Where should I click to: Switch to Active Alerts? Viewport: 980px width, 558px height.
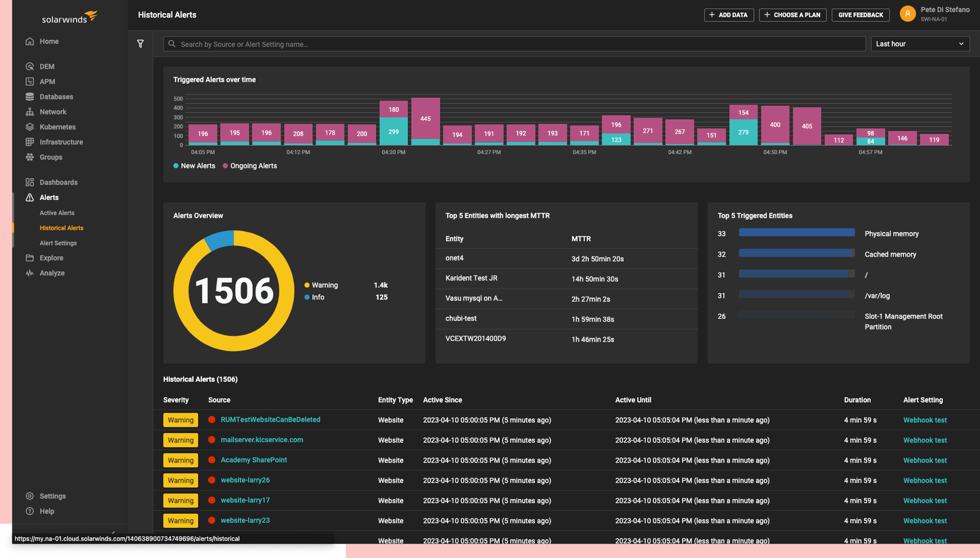57,213
